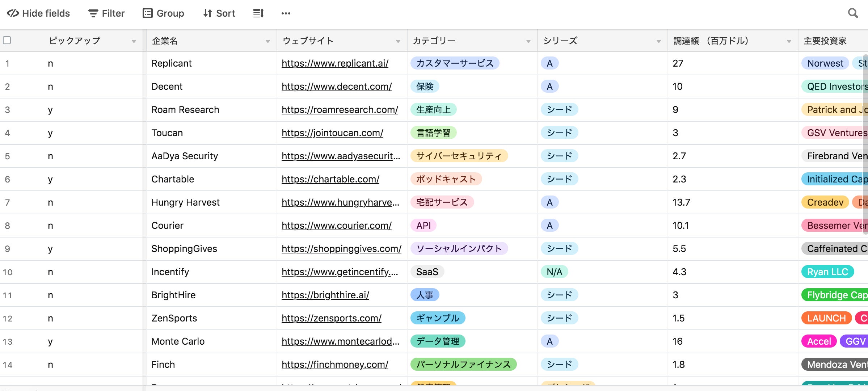The width and height of the screenshot is (868, 391).
Task: Open the 調達額 column dropdown arrow
Action: coord(789,41)
